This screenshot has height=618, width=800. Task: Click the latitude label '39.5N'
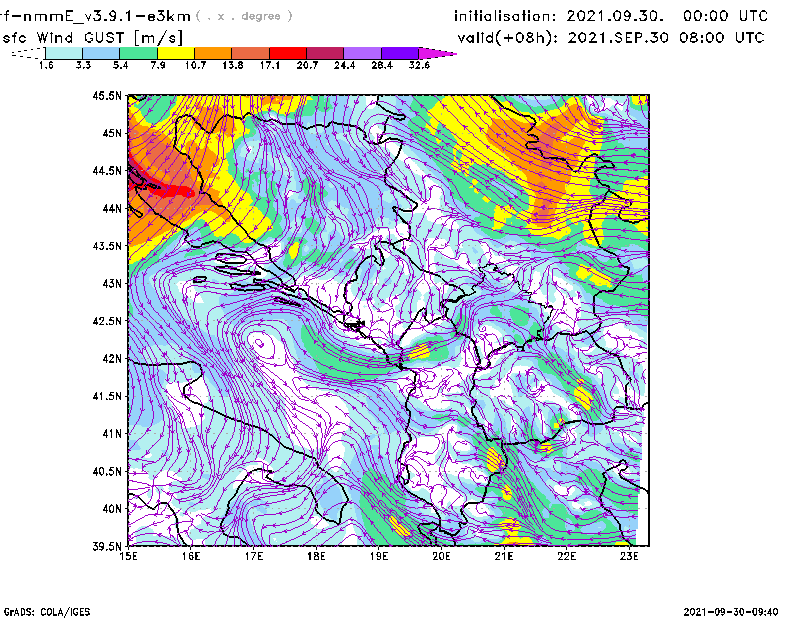[x=107, y=546]
